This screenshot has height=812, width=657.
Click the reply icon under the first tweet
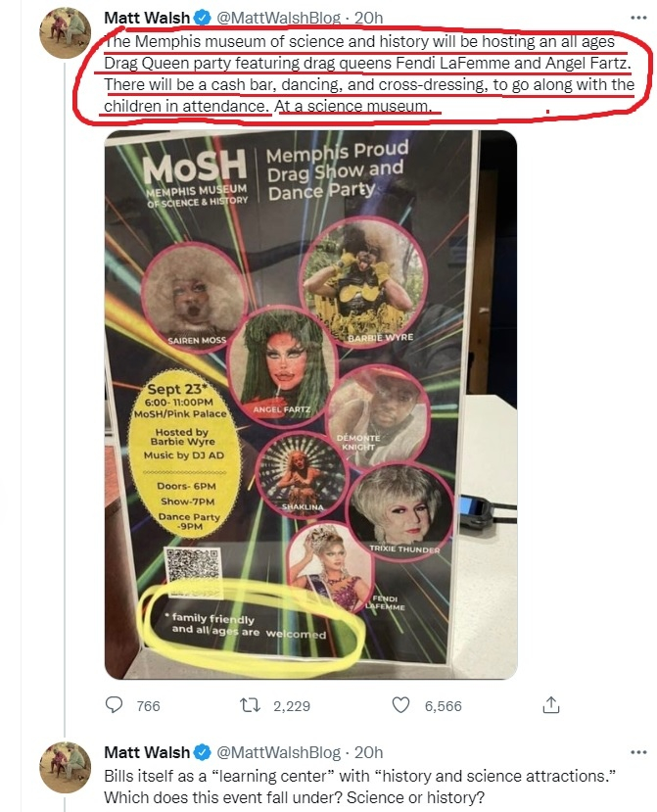click(x=115, y=705)
